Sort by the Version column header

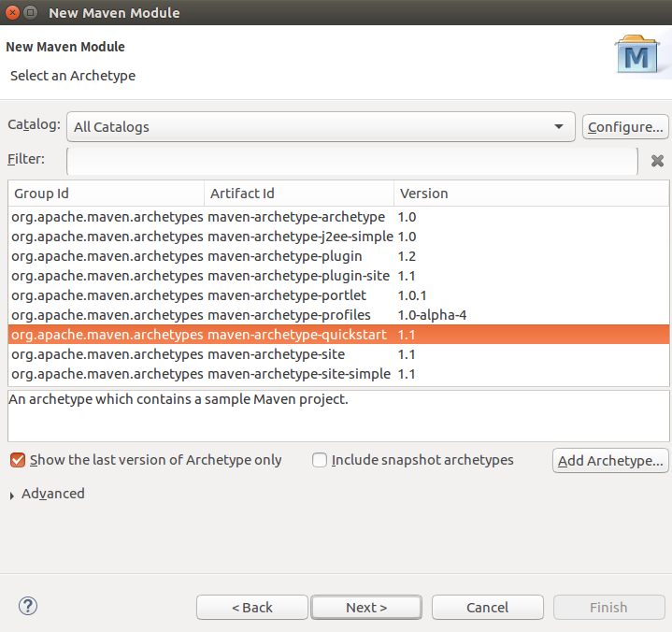(532, 194)
